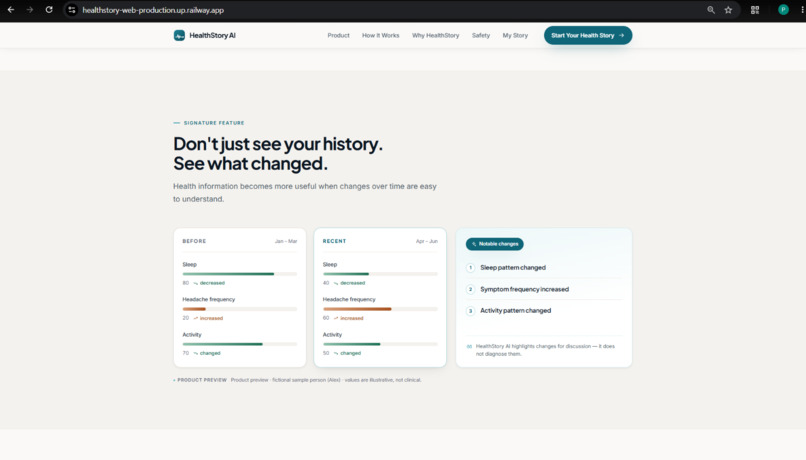The image size is (806, 460).
Task: Open zoom magnifier icon in address bar
Action: pyautogui.click(x=711, y=10)
